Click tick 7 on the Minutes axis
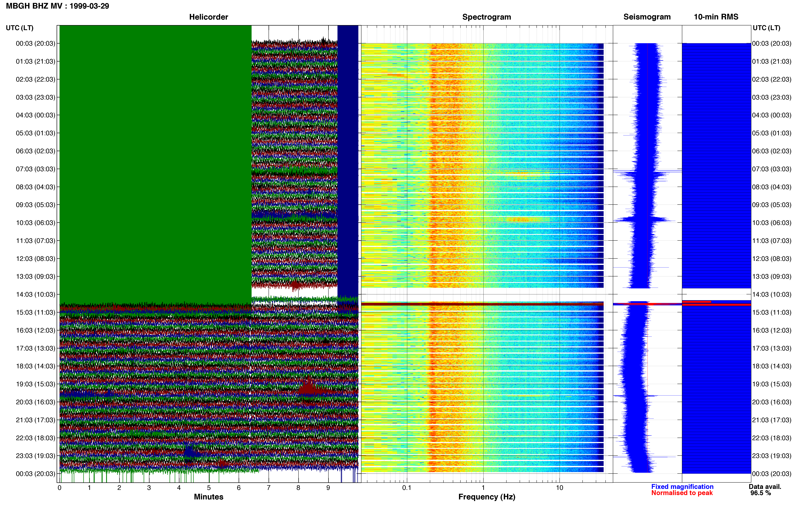 point(269,488)
